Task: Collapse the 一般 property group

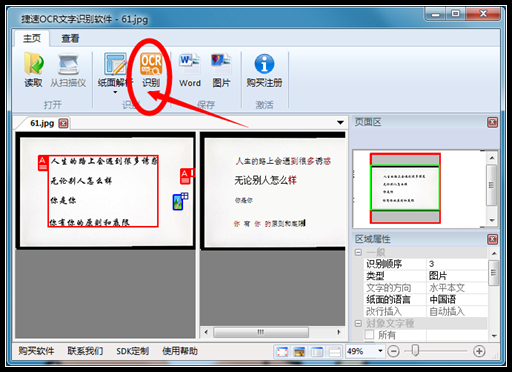Action: coord(358,252)
